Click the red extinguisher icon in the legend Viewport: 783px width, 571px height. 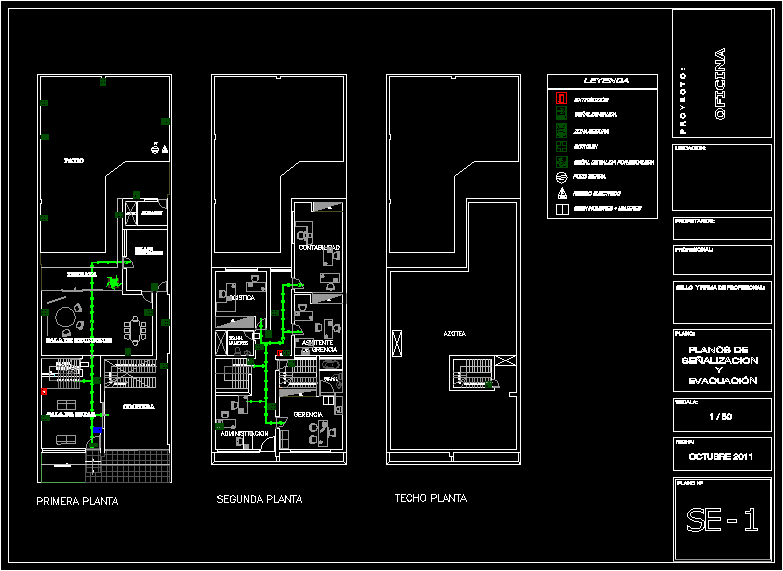[x=562, y=99]
